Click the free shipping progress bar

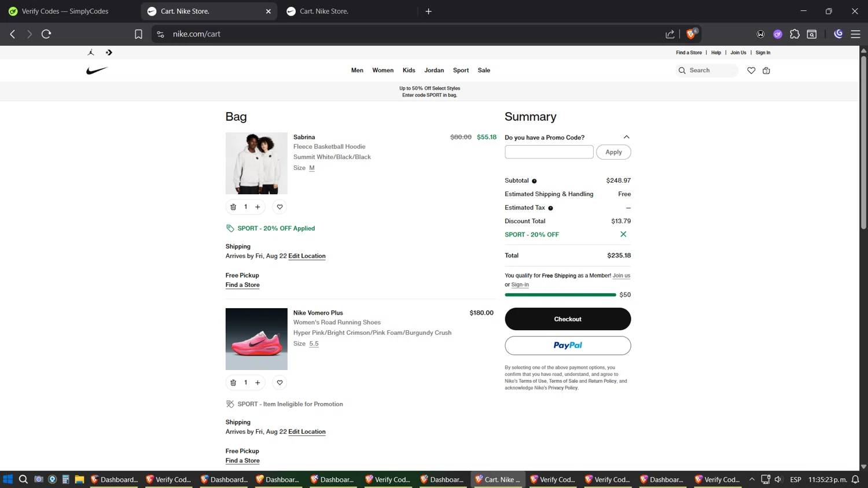(x=560, y=295)
